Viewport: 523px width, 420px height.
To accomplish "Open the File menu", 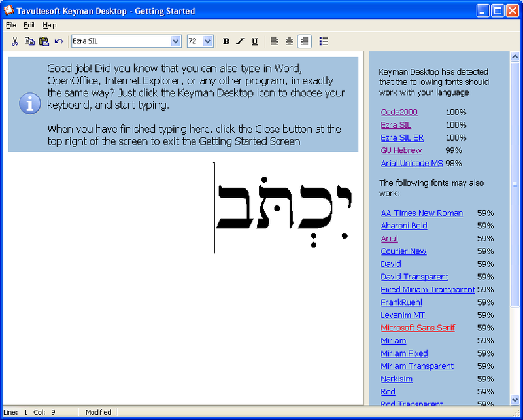I will (x=11, y=25).
